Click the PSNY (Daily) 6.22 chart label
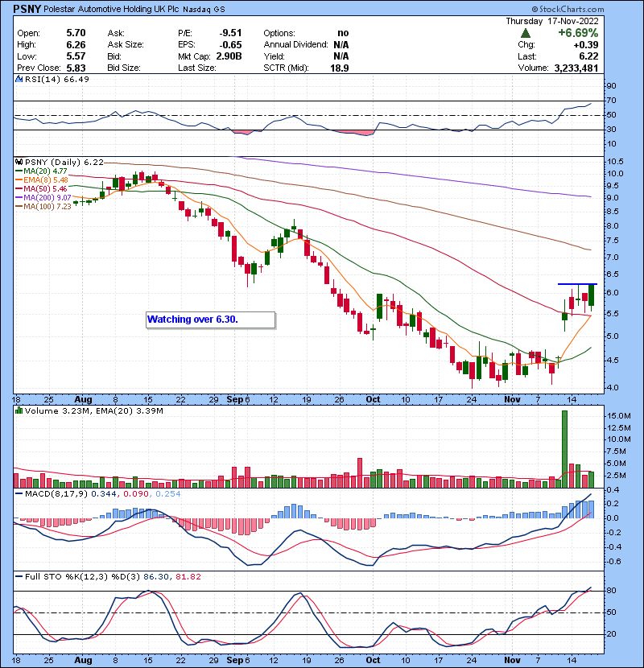Viewport: 644px width, 668px height. 64,163
